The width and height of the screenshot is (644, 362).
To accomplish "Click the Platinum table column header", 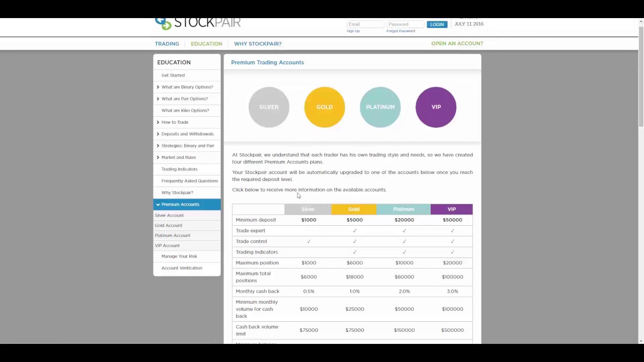I will (404, 209).
